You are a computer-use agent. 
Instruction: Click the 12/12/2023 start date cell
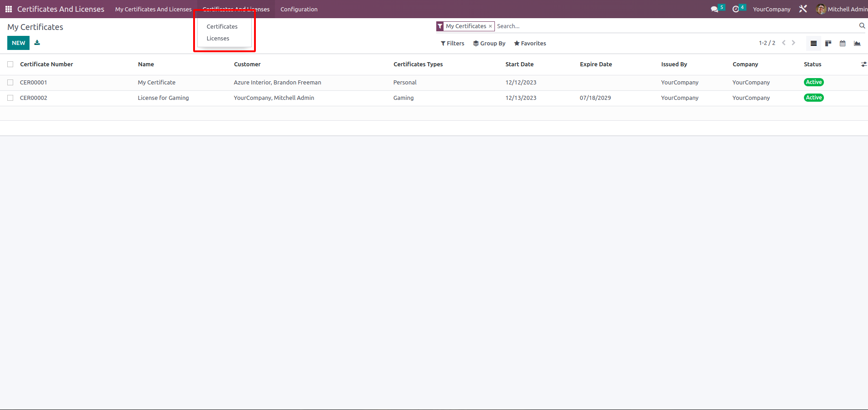[x=521, y=83]
